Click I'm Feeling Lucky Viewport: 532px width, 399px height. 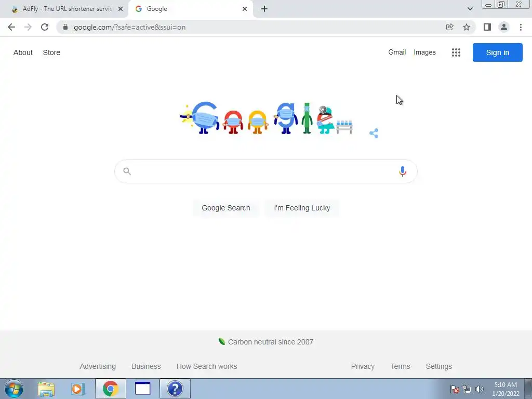tap(302, 208)
